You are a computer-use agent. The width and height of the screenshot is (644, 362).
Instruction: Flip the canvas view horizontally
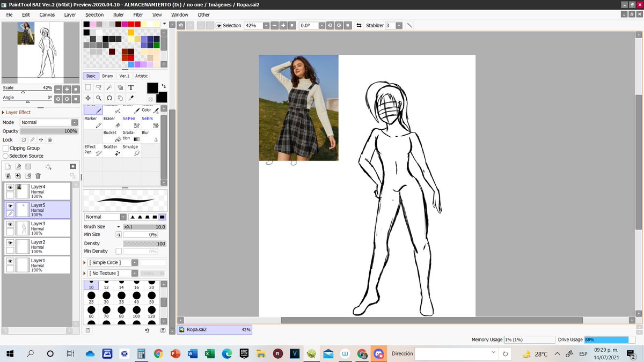tap(359, 25)
